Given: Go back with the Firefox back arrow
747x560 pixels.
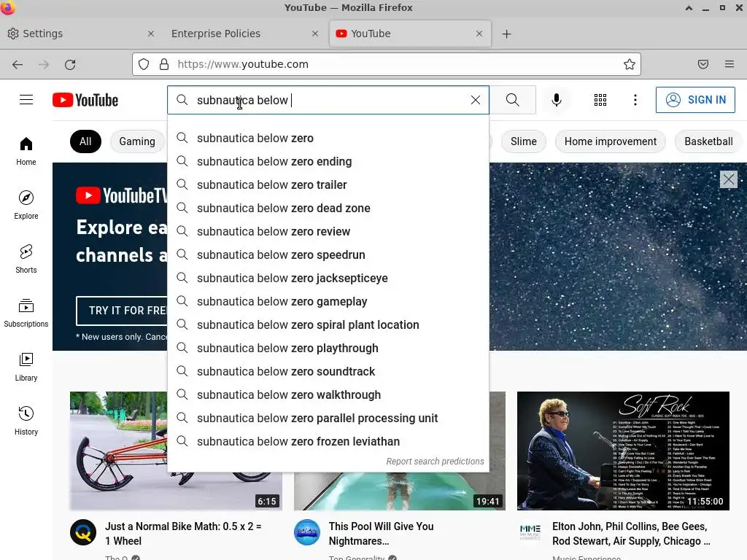Looking at the screenshot, I should tap(18, 64).
